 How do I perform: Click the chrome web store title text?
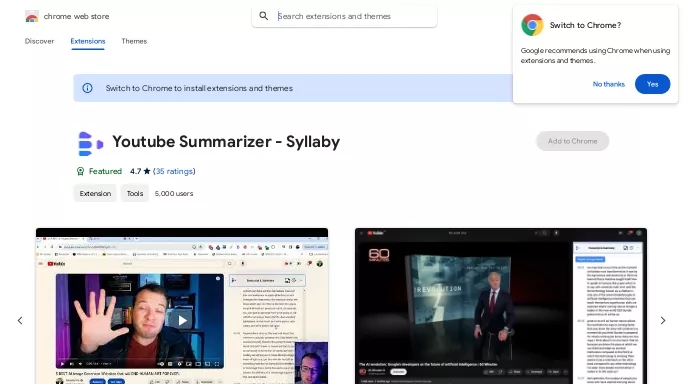tap(76, 17)
